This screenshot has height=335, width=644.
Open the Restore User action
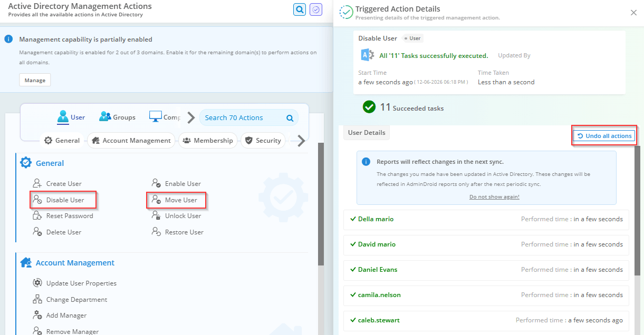click(x=184, y=232)
